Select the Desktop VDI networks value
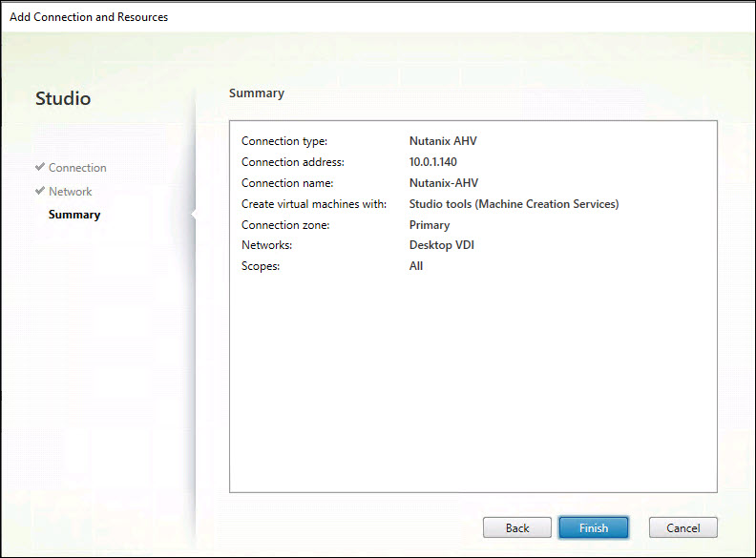The width and height of the screenshot is (756, 558). click(x=442, y=245)
